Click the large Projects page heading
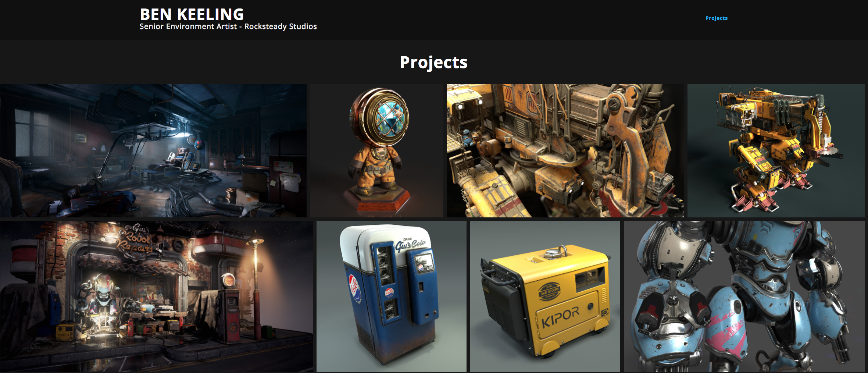 [433, 62]
